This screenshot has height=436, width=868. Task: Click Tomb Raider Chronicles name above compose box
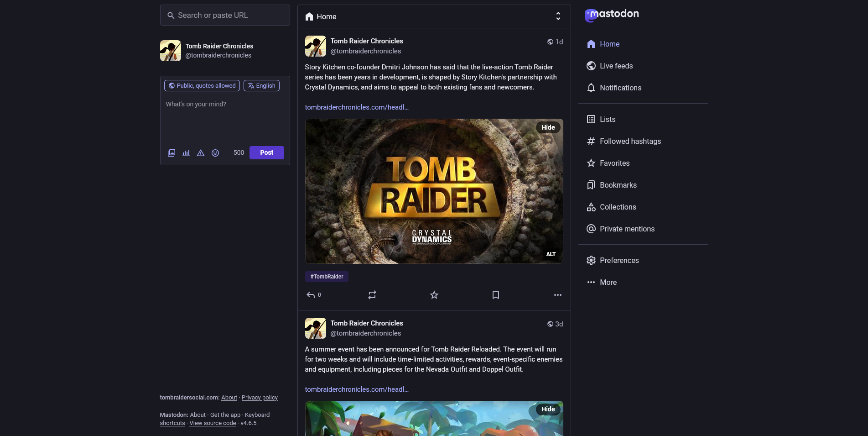point(219,46)
